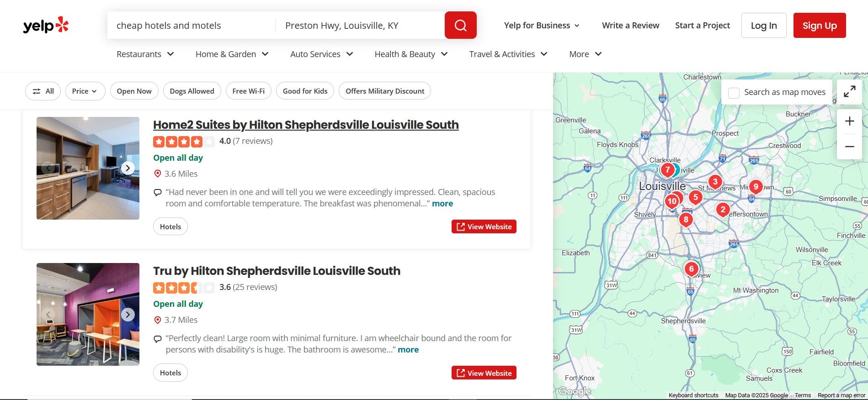Toggle the Dogs Allowed filter
868x400 pixels.
point(192,91)
